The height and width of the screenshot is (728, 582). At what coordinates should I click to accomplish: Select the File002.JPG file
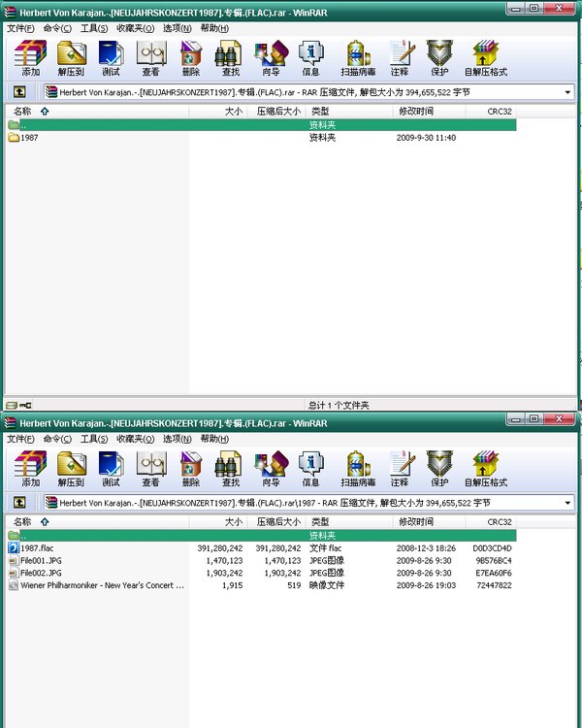tap(35, 573)
